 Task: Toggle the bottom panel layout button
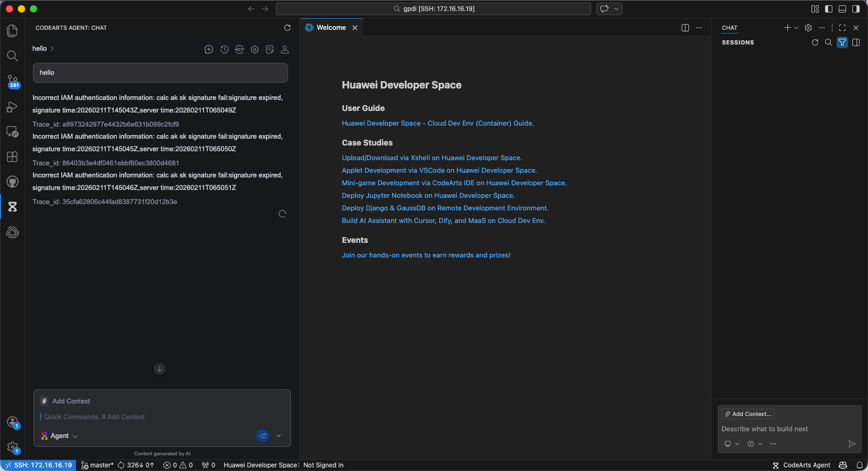coord(842,9)
